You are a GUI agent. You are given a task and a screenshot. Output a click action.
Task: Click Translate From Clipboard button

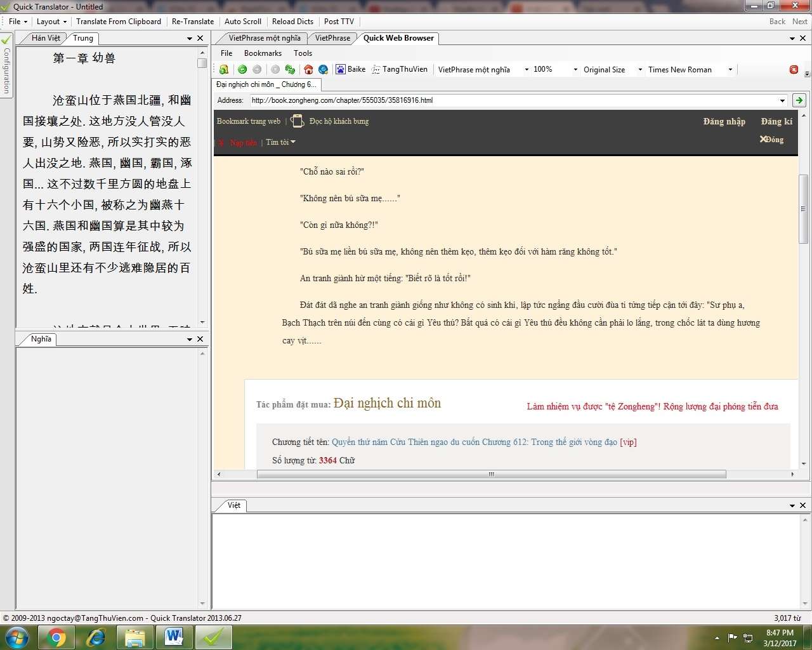coord(119,22)
